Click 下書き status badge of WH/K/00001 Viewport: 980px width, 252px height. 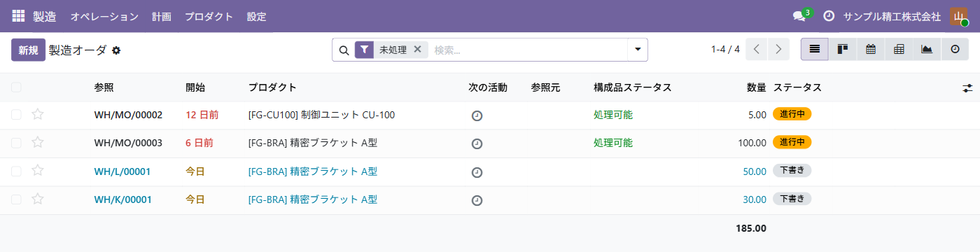[792, 199]
